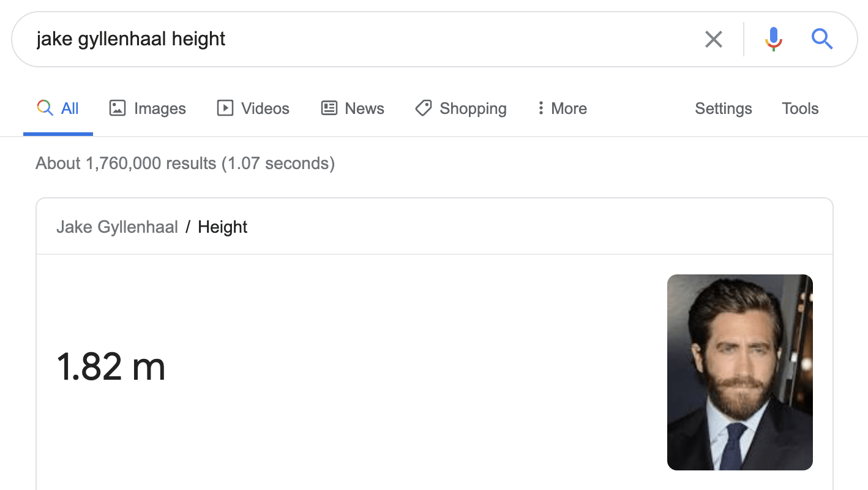Click the colored magnifier icon beside All

click(x=44, y=108)
